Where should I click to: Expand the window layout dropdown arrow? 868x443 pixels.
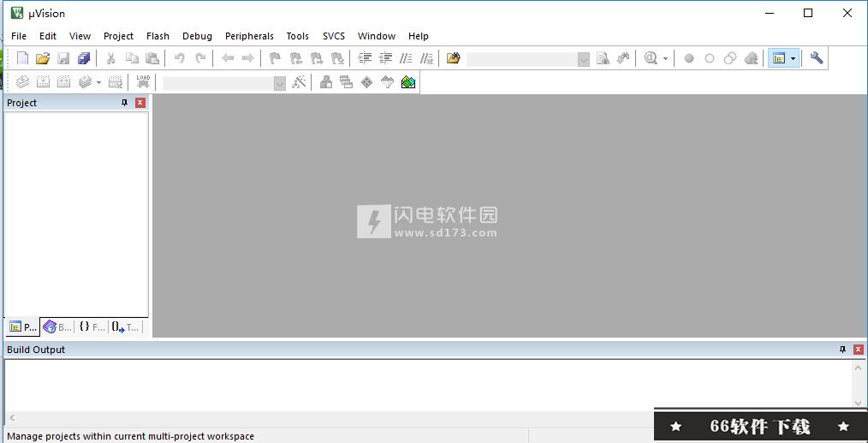(x=794, y=58)
